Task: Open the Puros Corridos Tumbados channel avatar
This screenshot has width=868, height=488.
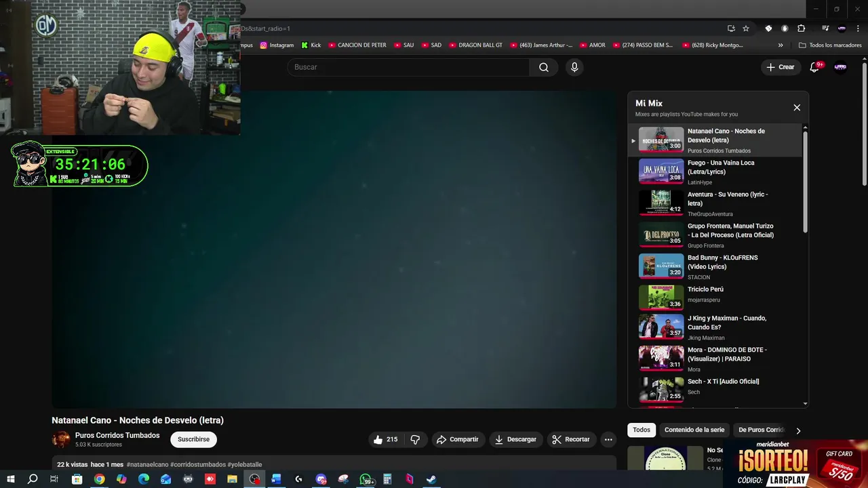Action: (61, 439)
